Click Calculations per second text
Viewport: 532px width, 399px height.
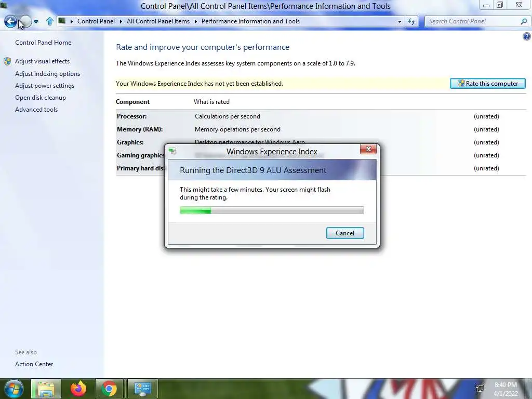(228, 116)
